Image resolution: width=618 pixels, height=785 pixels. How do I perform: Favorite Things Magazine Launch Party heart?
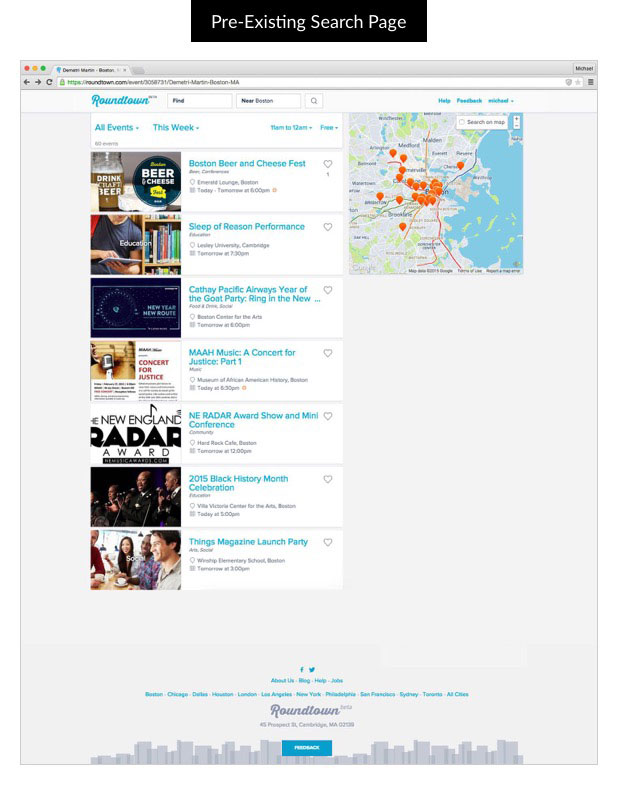tap(328, 542)
